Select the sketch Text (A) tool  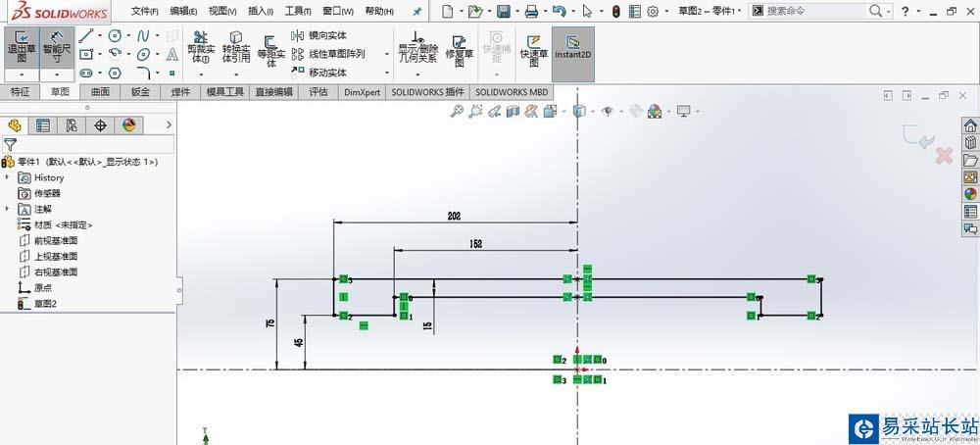tap(172, 54)
